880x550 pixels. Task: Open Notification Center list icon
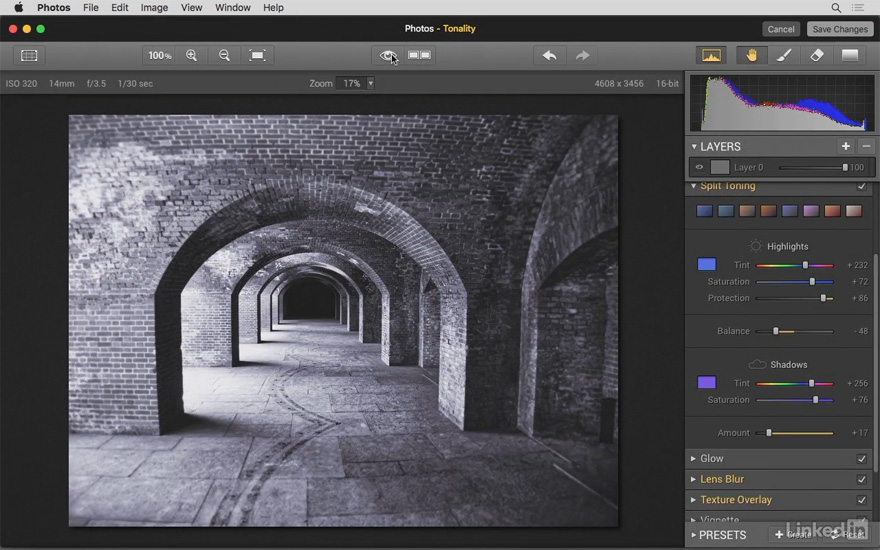pyautogui.click(x=858, y=7)
